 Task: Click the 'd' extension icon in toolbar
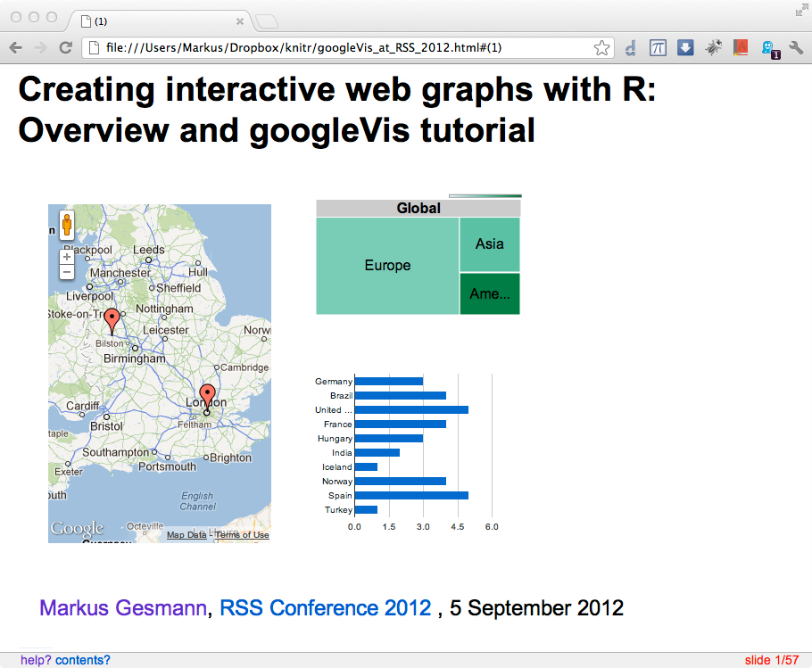630,48
